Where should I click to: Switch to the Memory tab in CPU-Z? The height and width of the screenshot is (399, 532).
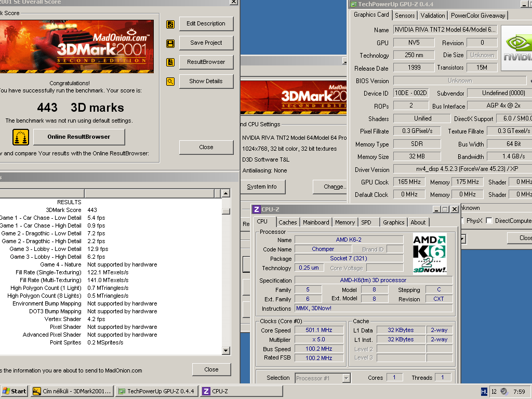pyautogui.click(x=345, y=222)
